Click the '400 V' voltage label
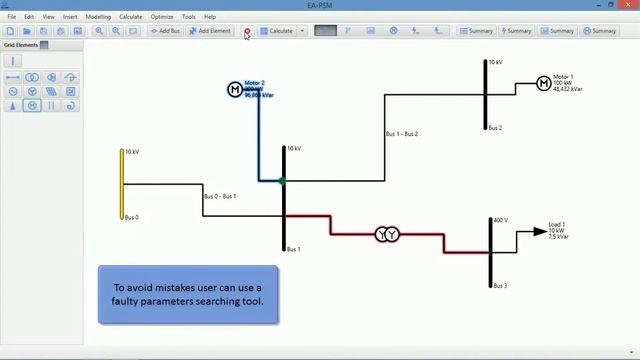The image size is (640, 360). tap(501, 220)
